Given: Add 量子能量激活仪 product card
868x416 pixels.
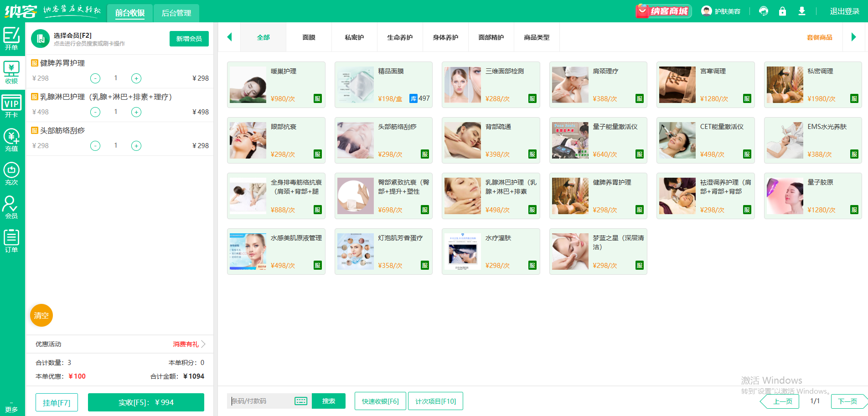Looking at the screenshot, I should 598,140.
